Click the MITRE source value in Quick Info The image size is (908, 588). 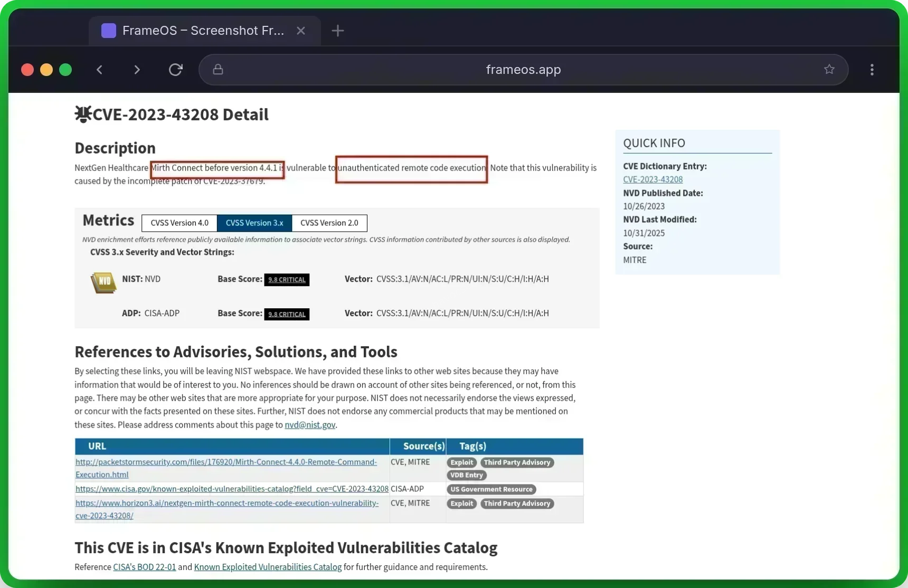pyautogui.click(x=635, y=260)
